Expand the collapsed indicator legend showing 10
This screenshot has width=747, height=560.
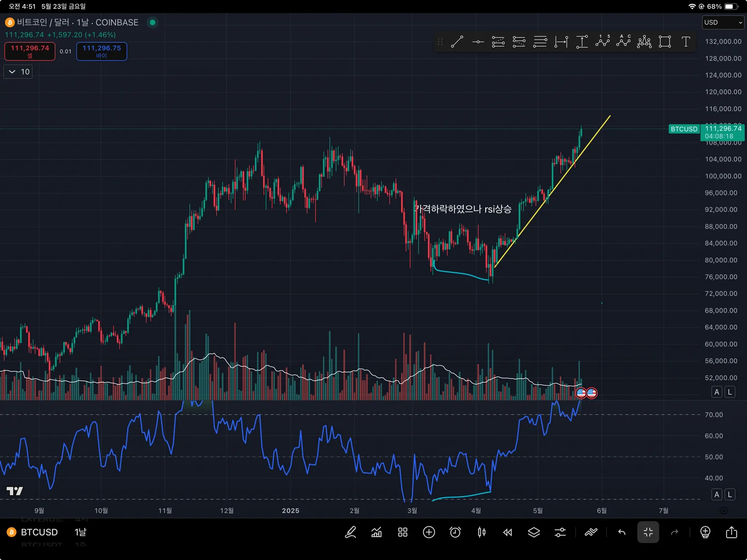click(19, 72)
